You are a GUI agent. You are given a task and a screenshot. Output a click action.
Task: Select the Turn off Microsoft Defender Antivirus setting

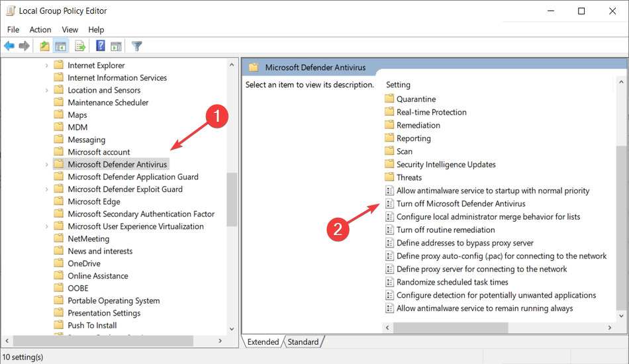[460, 204]
